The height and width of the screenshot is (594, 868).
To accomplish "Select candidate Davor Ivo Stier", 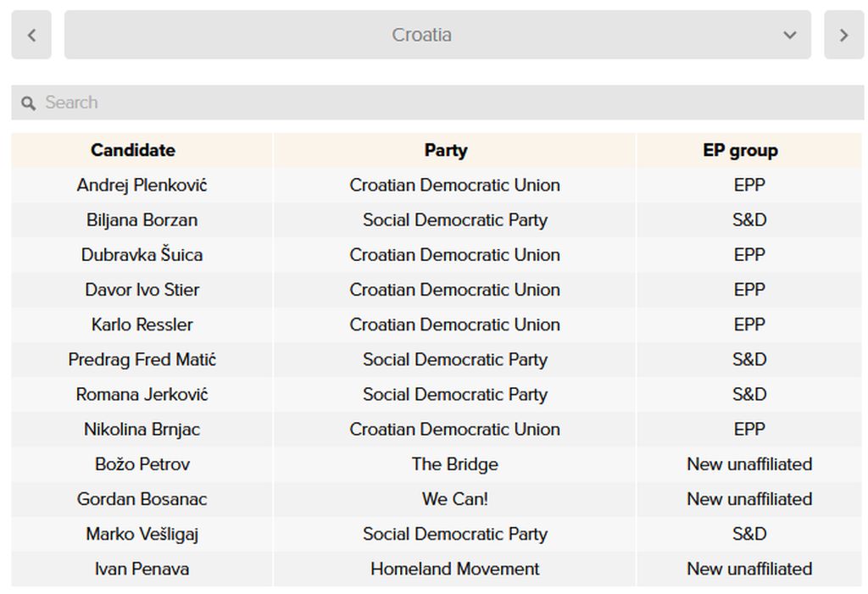I will [142, 290].
